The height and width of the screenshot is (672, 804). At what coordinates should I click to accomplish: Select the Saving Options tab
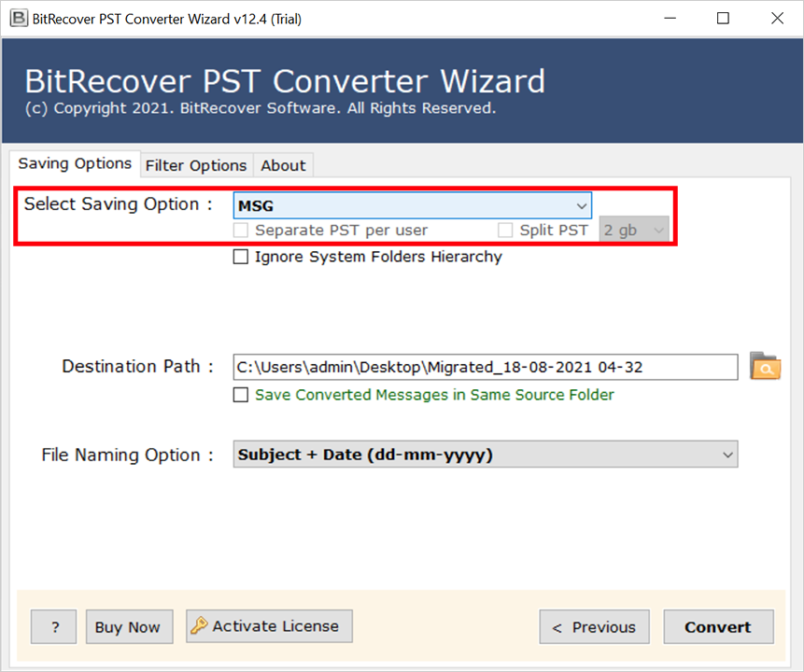tap(75, 163)
